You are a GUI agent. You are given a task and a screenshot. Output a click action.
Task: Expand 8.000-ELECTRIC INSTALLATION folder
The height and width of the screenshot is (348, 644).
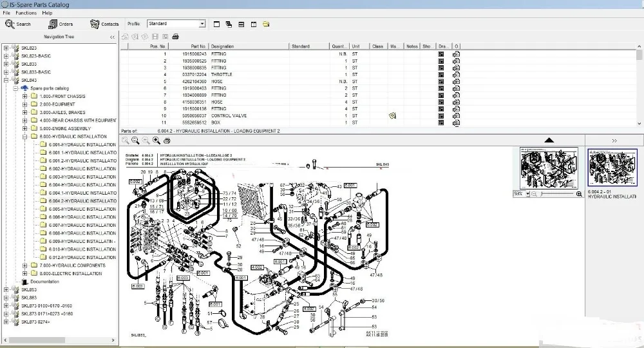click(24, 273)
